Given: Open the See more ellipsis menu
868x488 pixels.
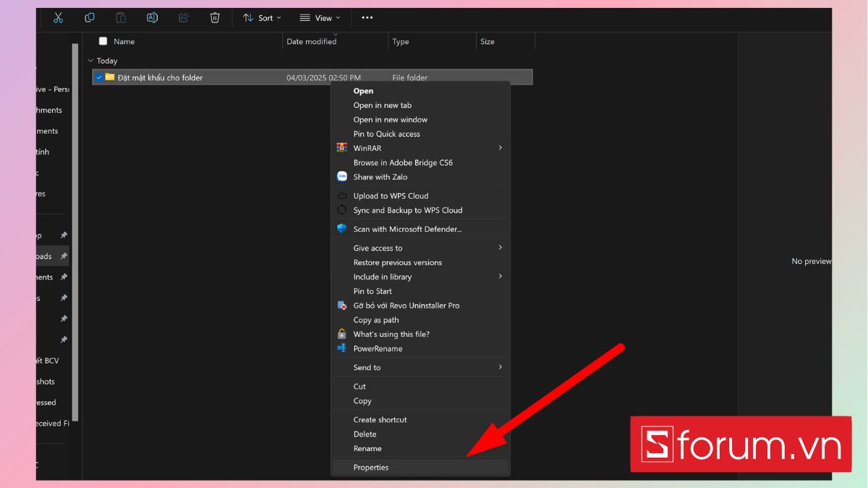Looking at the screenshot, I should coord(367,17).
